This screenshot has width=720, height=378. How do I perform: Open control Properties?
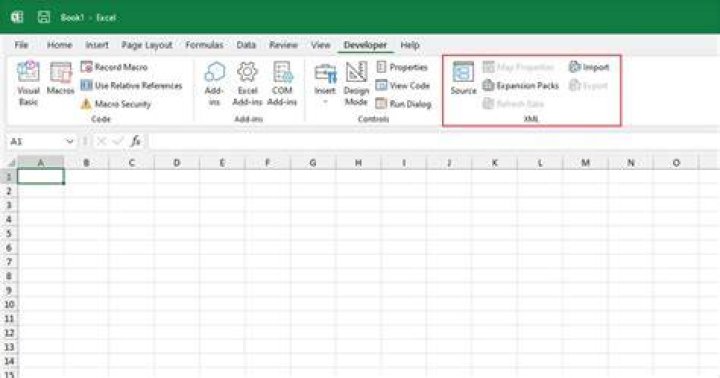[x=402, y=67]
